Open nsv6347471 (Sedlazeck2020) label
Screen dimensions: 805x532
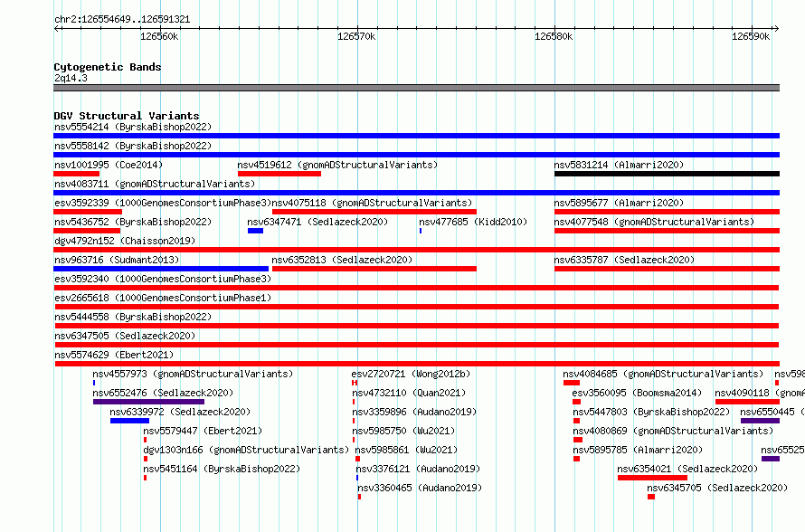pos(317,222)
